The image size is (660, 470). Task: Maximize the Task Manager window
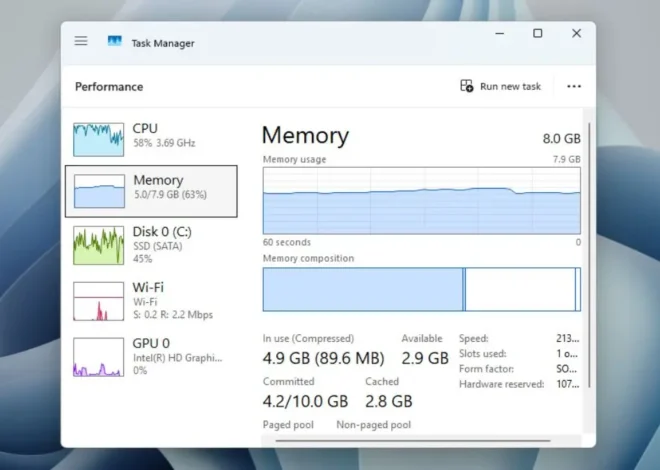(x=538, y=33)
